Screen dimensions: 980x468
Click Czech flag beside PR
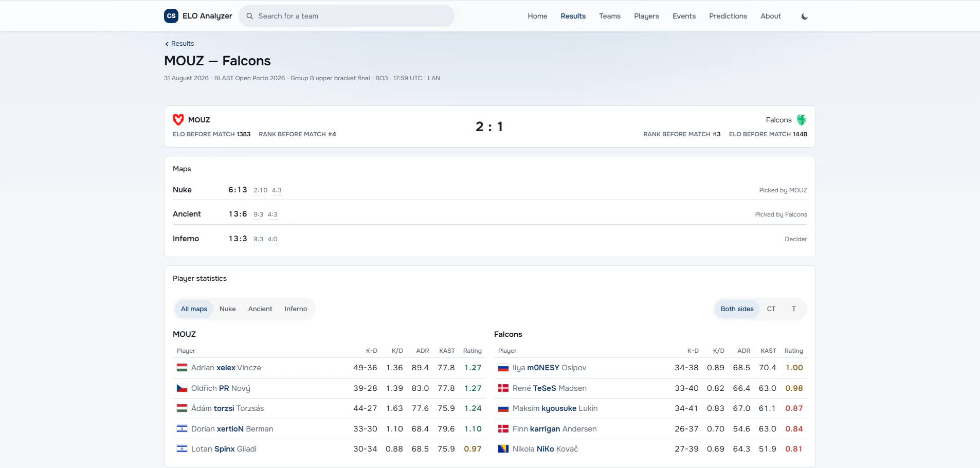click(182, 388)
